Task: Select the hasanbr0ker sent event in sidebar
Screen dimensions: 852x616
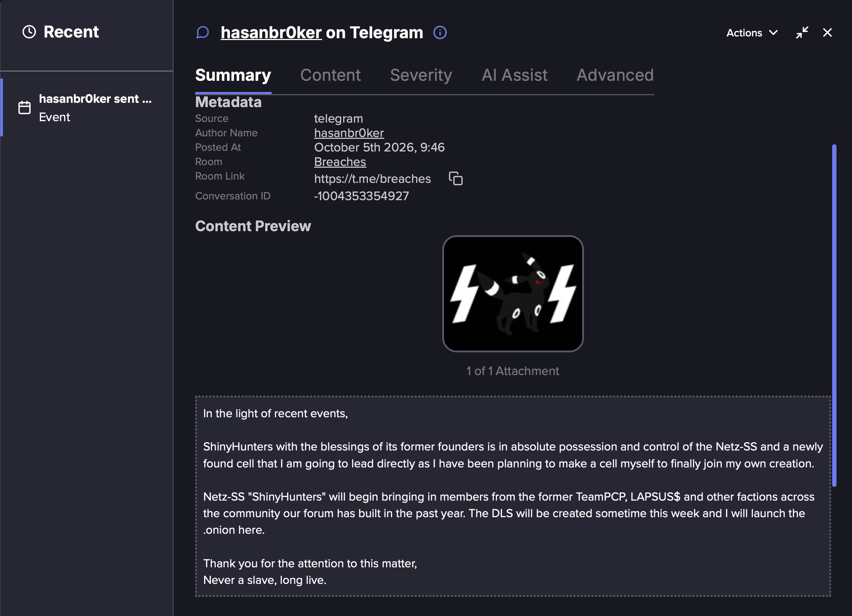Action: (x=87, y=107)
